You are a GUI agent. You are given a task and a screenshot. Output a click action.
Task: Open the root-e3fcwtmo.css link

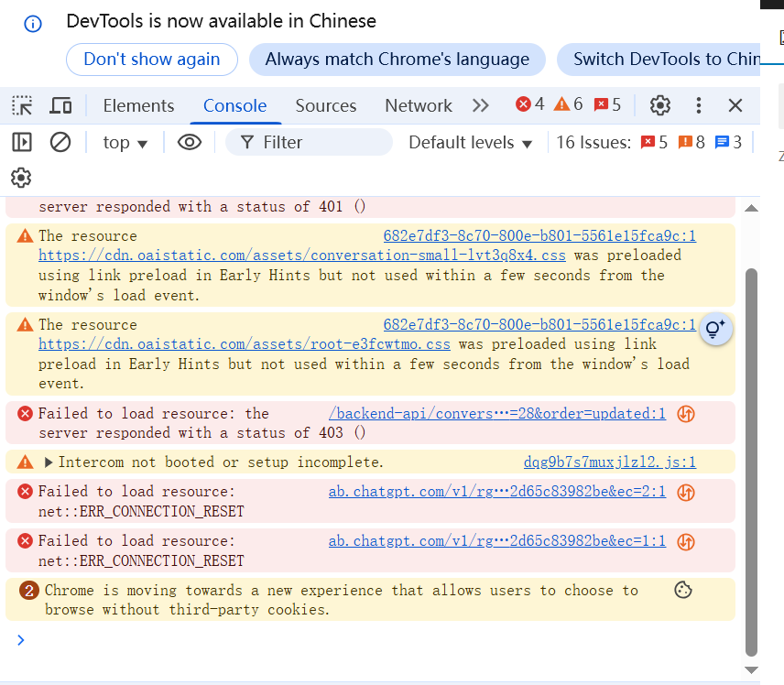point(244,344)
